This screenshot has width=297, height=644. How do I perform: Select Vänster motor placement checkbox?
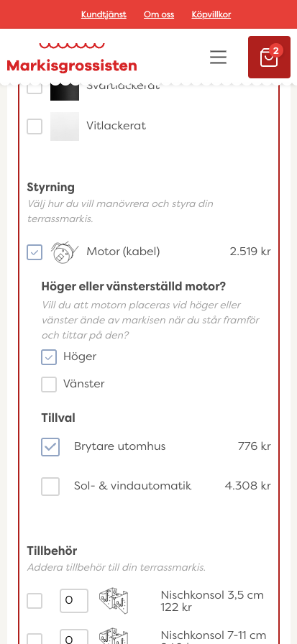[x=49, y=385]
